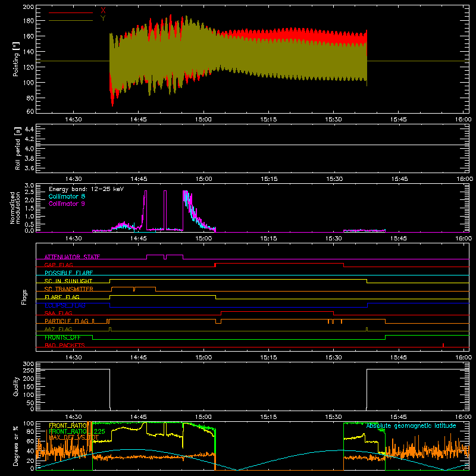The image size is (476, 476).
Task: Click the FLARE_FLAG label
Action: [62, 297]
